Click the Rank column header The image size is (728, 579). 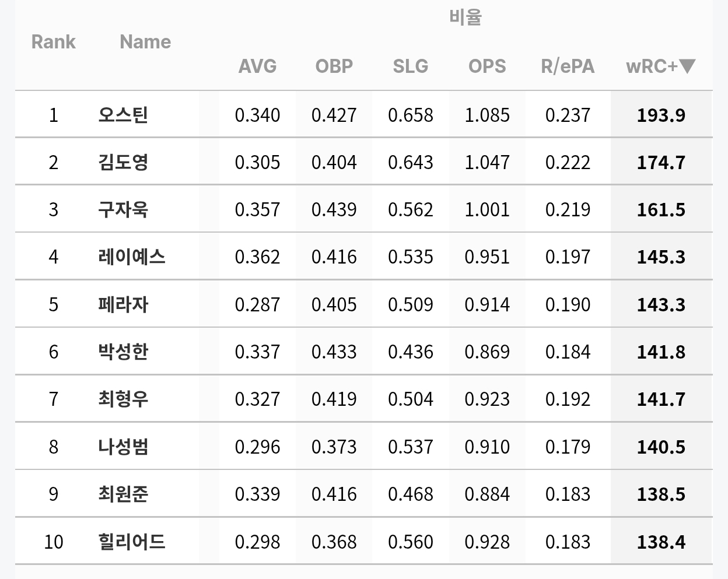[x=54, y=42]
